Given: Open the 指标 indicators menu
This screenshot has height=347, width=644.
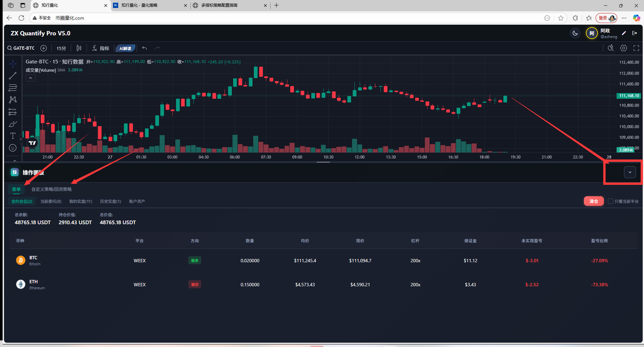Looking at the screenshot, I should [100, 48].
